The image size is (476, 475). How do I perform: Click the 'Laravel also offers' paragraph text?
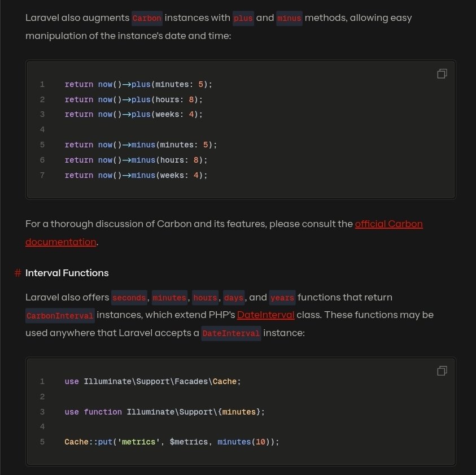229,315
